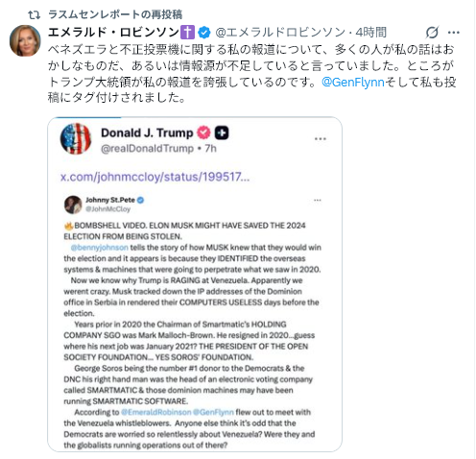The height and width of the screenshot is (459, 476).
Task: Click the 4時間 timestamp
Action: 371,33
